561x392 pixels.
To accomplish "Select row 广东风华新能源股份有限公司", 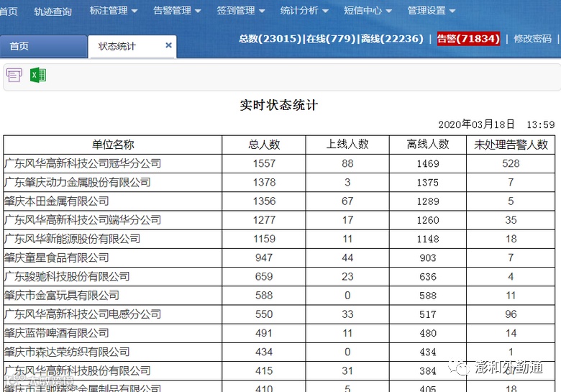I will (279, 239).
